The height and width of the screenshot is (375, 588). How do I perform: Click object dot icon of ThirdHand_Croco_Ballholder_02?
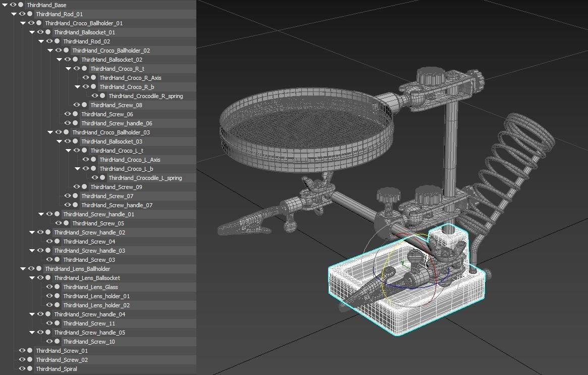coord(66,51)
